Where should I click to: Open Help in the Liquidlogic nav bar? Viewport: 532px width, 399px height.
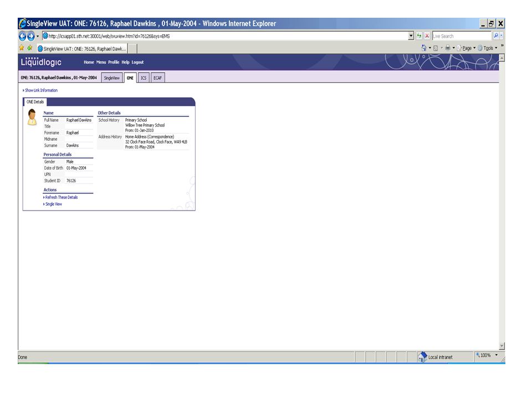[x=126, y=62]
